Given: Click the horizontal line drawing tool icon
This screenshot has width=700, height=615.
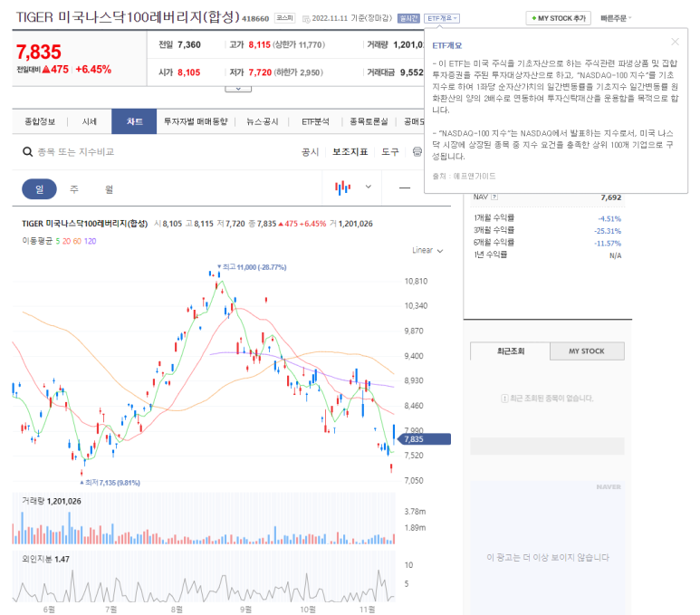Looking at the screenshot, I should 405,188.
